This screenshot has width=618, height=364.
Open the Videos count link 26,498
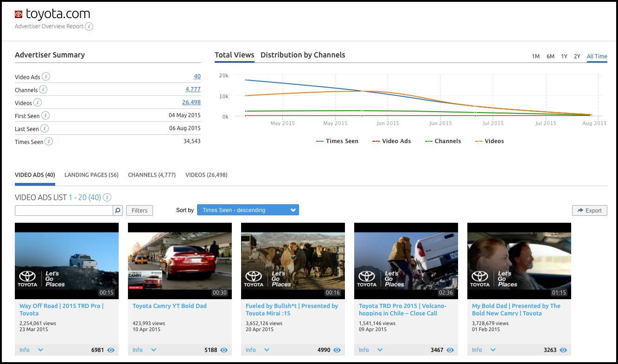click(191, 102)
